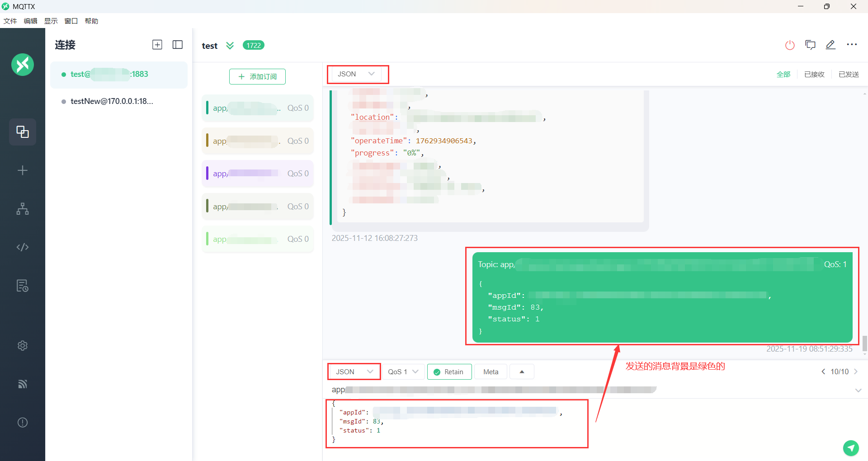Switch to the 已发送 filter tab
868x461 pixels.
[x=849, y=74]
